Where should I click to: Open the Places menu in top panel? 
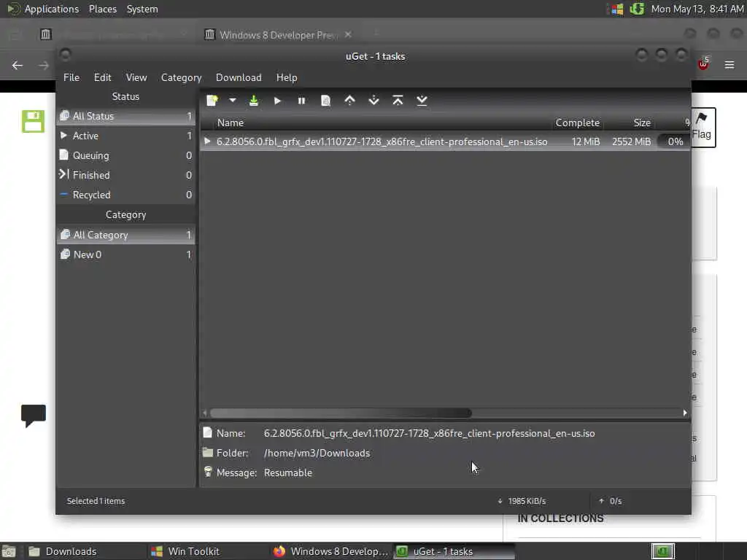[102, 9]
